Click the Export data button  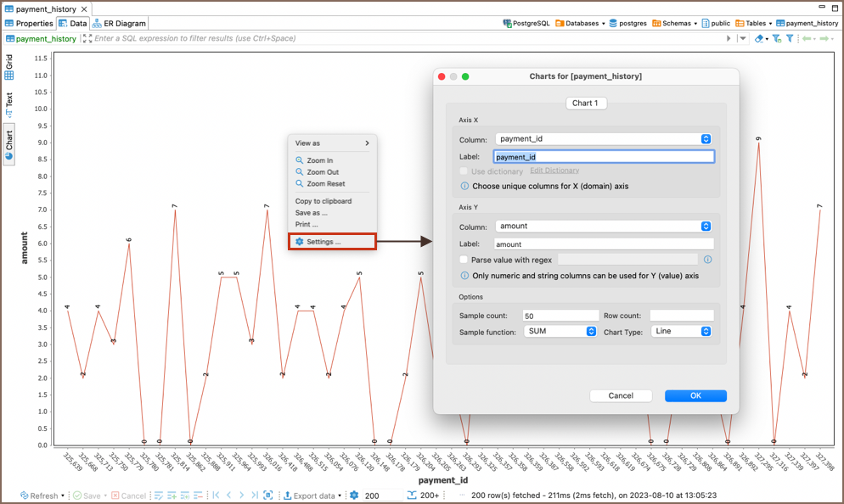(x=312, y=496)
